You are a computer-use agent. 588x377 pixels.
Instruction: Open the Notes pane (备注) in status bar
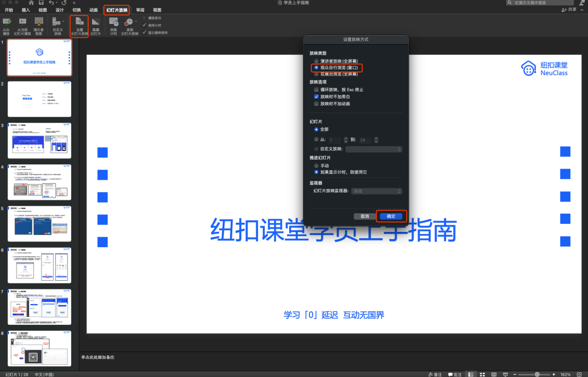coord(435,374)
